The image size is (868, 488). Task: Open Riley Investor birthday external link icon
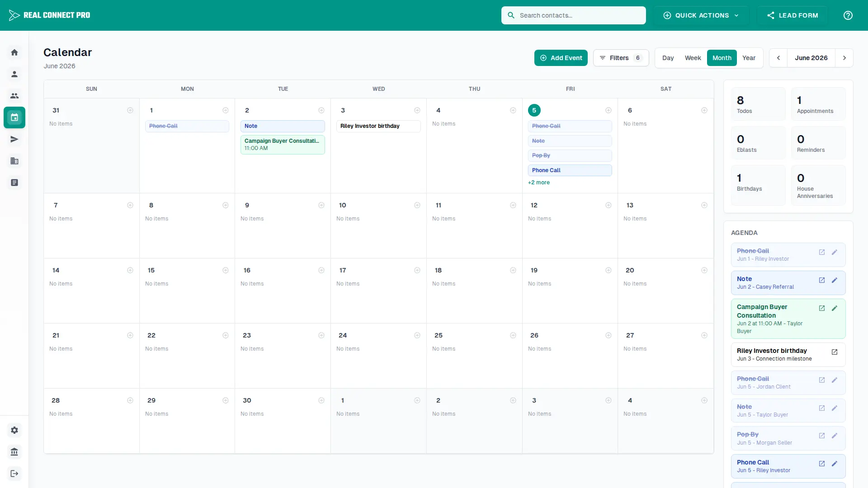[x=835, y=352]
